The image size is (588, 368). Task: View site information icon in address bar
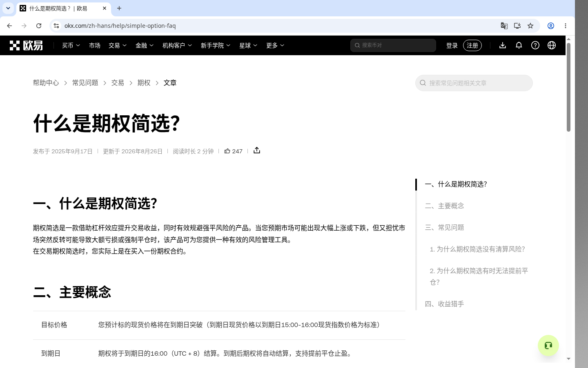(56, 26)
